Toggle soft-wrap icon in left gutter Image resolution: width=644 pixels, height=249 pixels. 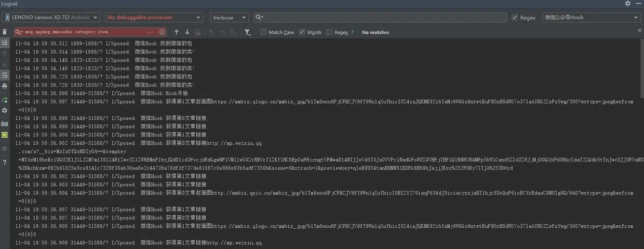coord(5,76)
